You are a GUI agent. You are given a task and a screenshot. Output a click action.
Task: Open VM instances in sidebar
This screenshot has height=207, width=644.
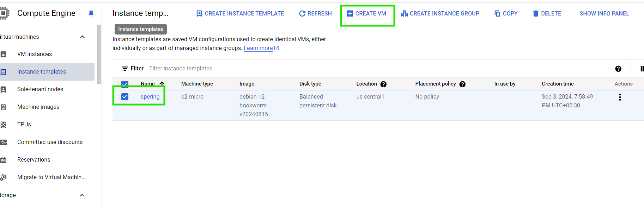(x=35, y=54)
